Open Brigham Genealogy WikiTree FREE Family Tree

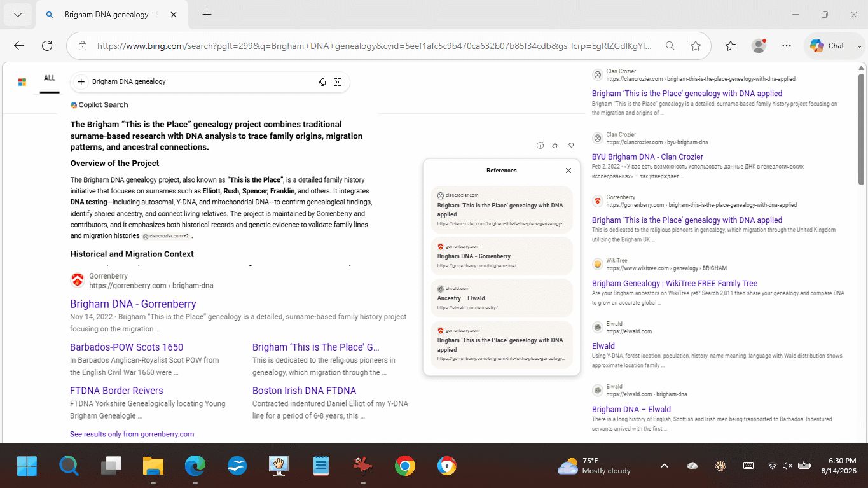coord(675,284)
